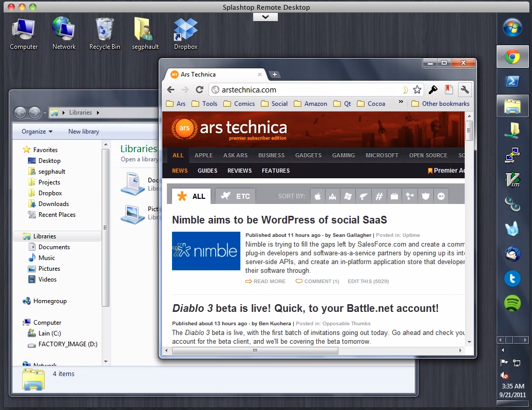
Task: Expand the Explorer recent pages dropdown arrow
Action: (x=45, y=113)
